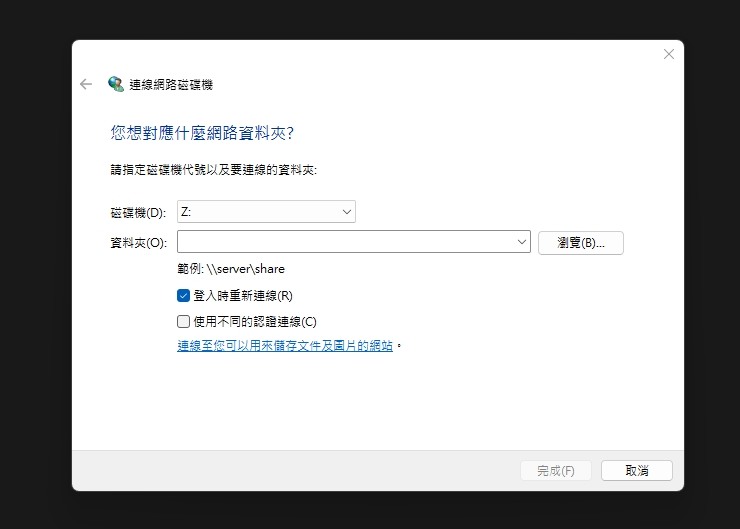Uncheck 登入時重新連線(R) checkbox
The height and width of the screenshot is (529, 740).
[x=183, y=295]
